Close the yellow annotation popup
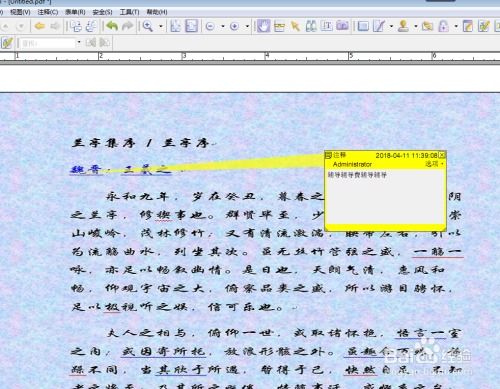This screenshot has width=500, height=389. pyautogui.click(x=442, y=155)
